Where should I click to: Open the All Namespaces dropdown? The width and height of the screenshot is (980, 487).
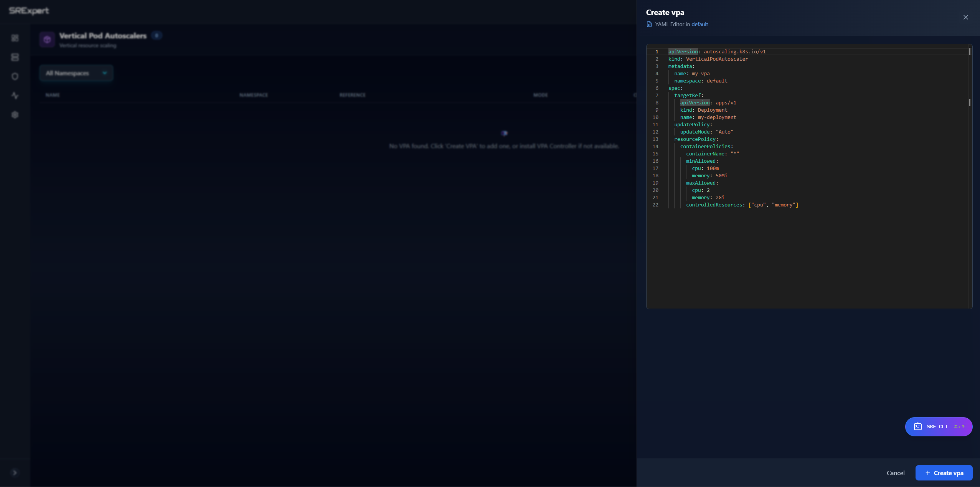point(76,73)
